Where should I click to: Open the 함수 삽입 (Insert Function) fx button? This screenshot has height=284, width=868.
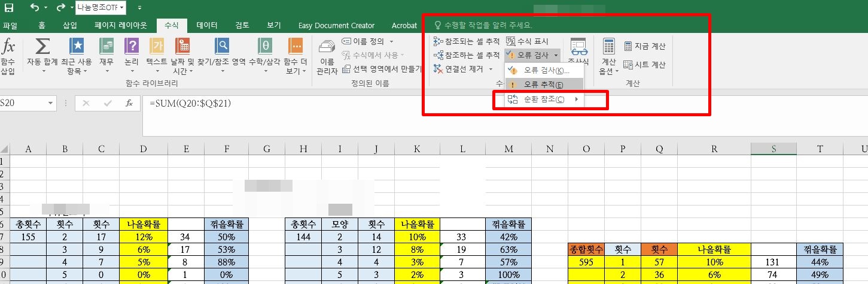[8, 56]
